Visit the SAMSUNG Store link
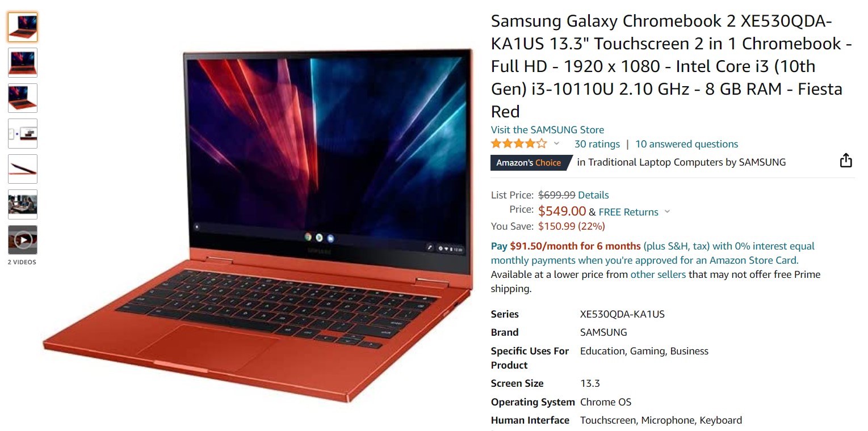Viewport: 868px width, 431px height. pos(547,130)
